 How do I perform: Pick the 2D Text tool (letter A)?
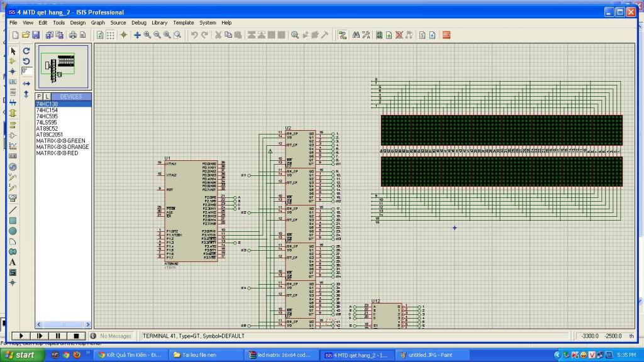click(x=13, y=262)
